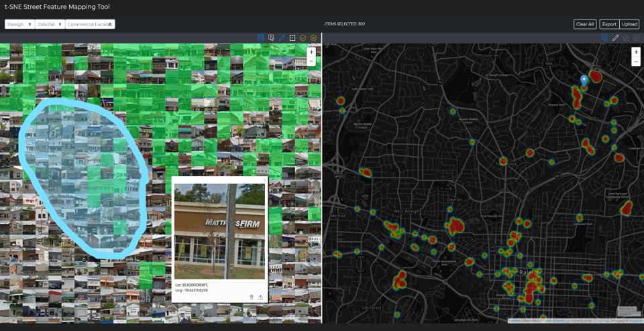This screenshot has height=331, width=644.
Task: Select the blue pointer tool in map toolbar
Action: tap(604, 38)
